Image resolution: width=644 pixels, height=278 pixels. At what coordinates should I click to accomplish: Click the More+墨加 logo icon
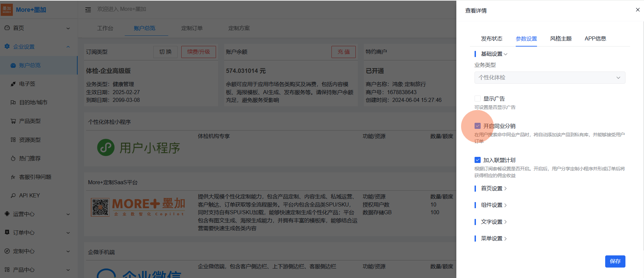pyautogui.click(x=7, y=10)
